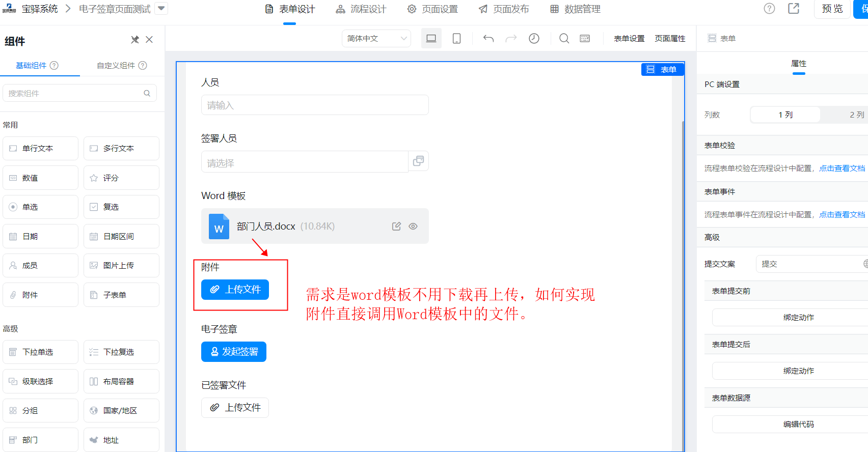Close the 组件 panel
The image size is (868, 452).
tap(149, 40)
